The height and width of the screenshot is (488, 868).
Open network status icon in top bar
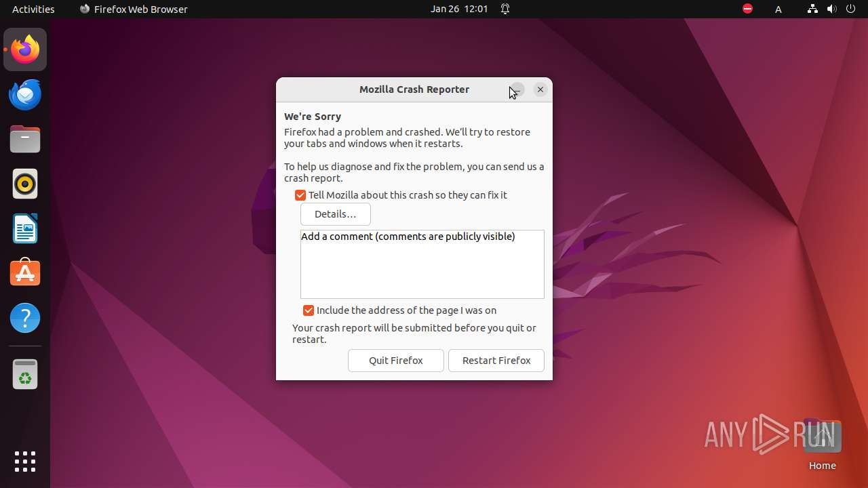click(812, 9)
